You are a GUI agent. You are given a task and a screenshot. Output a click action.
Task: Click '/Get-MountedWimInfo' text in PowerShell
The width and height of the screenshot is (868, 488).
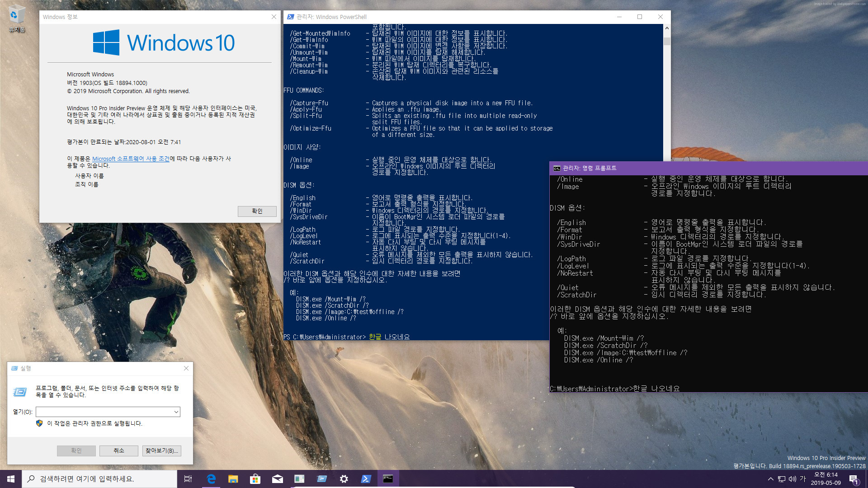tap(320, 33)
